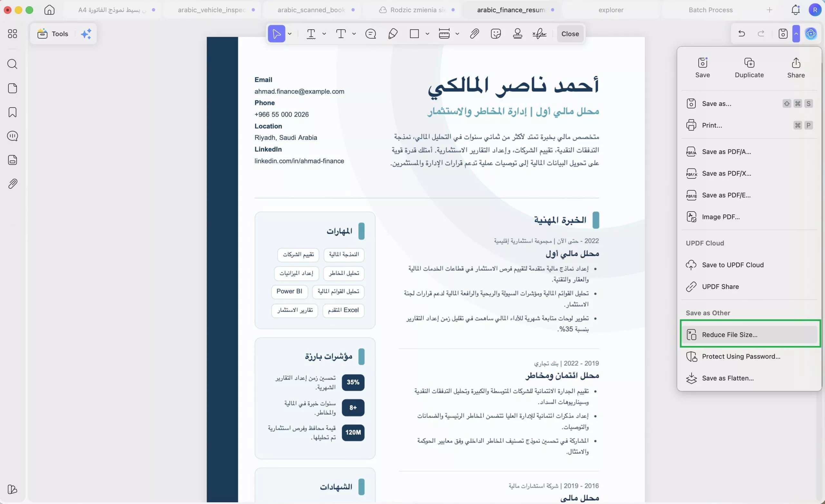Click the Power BI skill tag
Screen dimensions: 825x504
click(x=289, y=291)
